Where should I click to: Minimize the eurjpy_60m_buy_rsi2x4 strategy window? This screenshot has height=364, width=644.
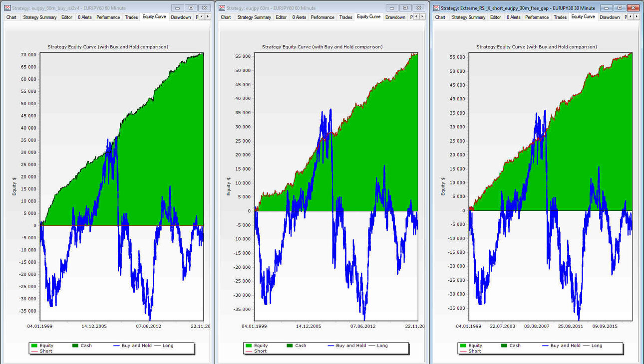pyautogui.click(x=178, y=8)
